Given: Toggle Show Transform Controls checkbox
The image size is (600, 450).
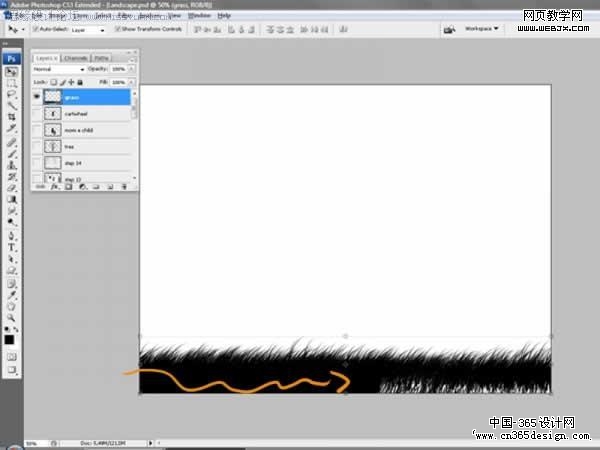Looking at the screenshot, I should (x=118, y=29).
